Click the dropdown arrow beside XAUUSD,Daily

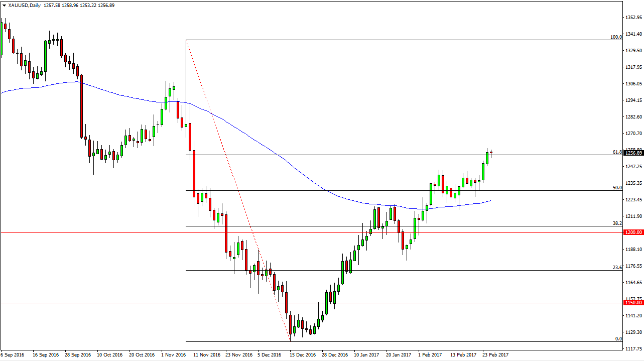tap(4, 6)
